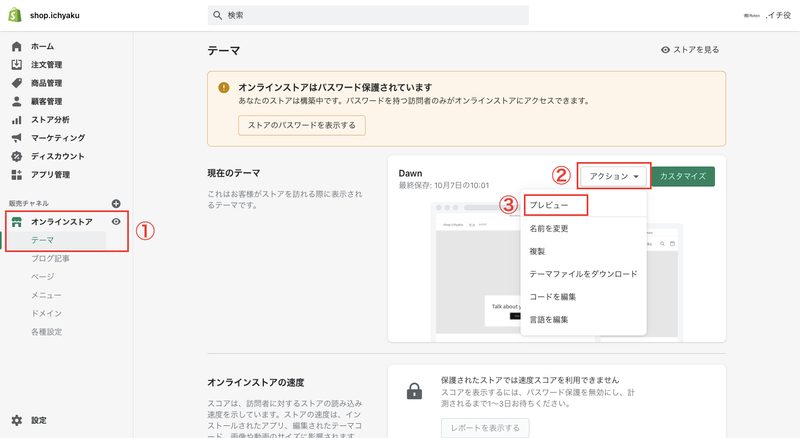Image resolution: width=800 pixels, height=438 pixels.
Task: Click the オンラインストアの速度 heading
Action: (256, 382)
